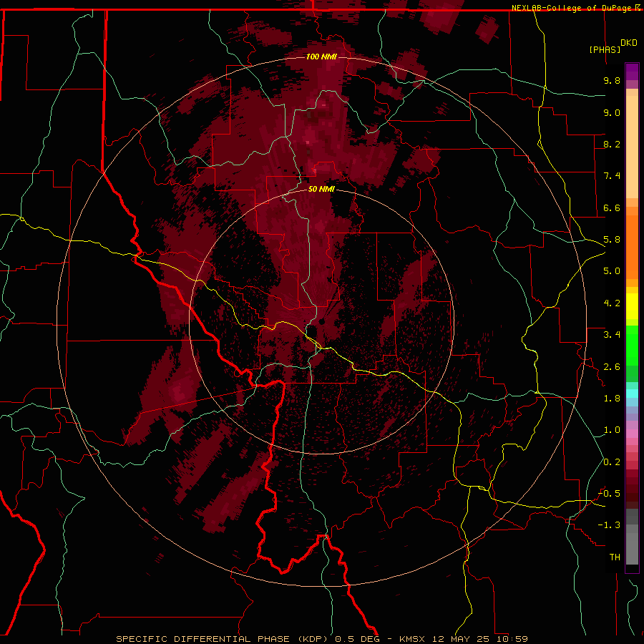Click the 0.2 scale value
This screenshot has width=644, height=644.
tap(612, 462)
